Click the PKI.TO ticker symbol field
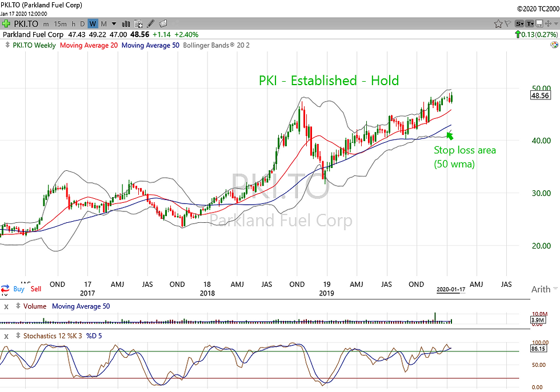 pyautogui.click(x=26, y=24)
